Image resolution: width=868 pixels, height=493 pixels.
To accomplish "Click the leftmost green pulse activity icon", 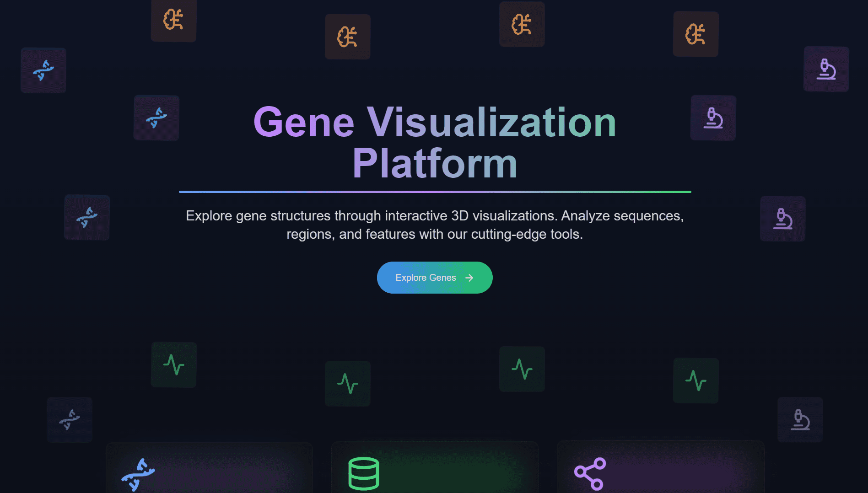I will pyautogui.click(x=174, y=365).
